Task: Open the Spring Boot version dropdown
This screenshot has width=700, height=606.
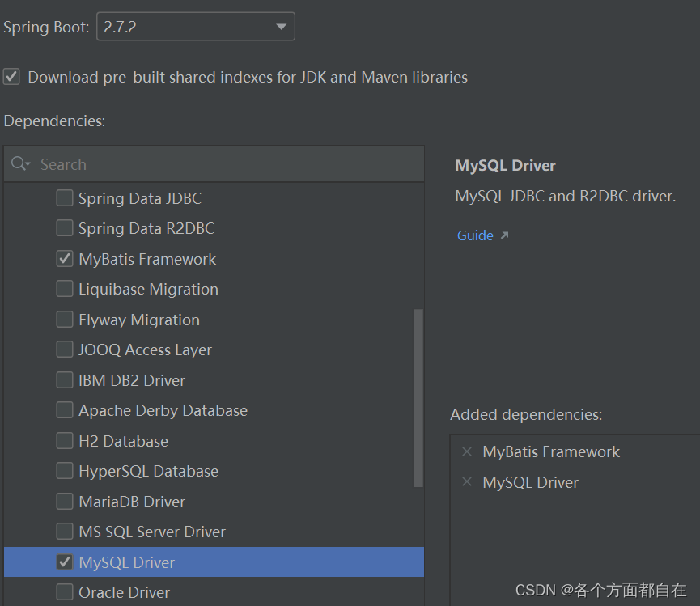Action: tap(282, 26)
